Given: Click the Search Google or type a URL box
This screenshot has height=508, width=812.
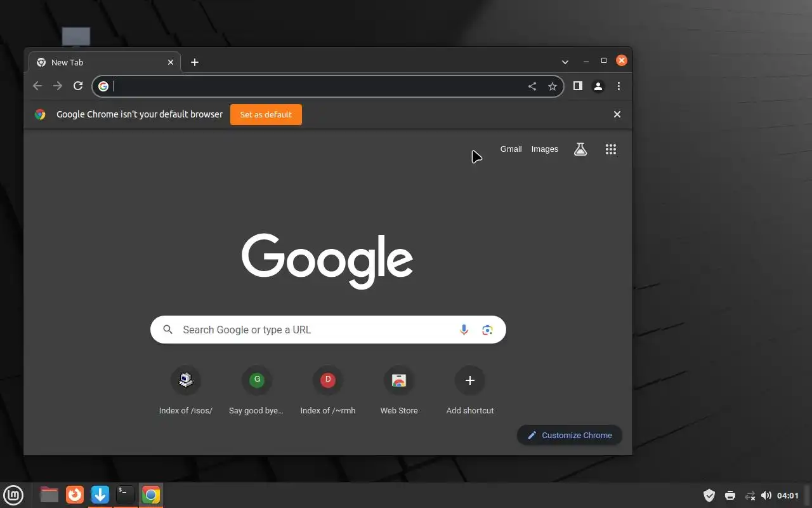Looking at the screenshot, I should 328,330.
